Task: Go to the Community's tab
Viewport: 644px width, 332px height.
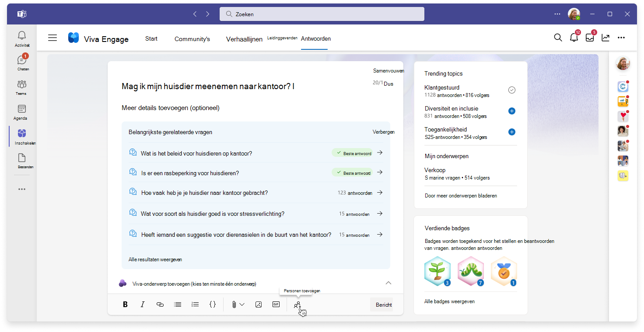Action: tap(192, 39)
